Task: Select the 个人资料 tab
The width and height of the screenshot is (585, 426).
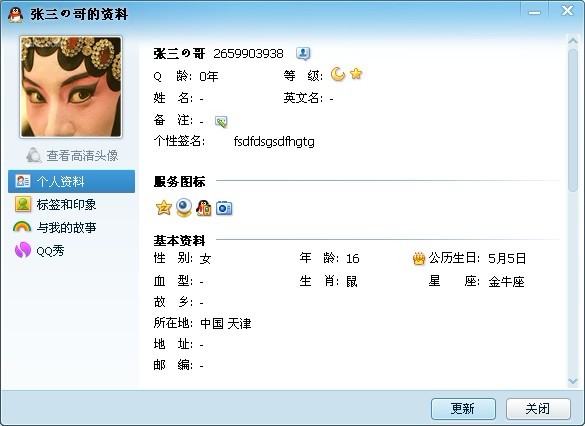Action: click(71, 181)
